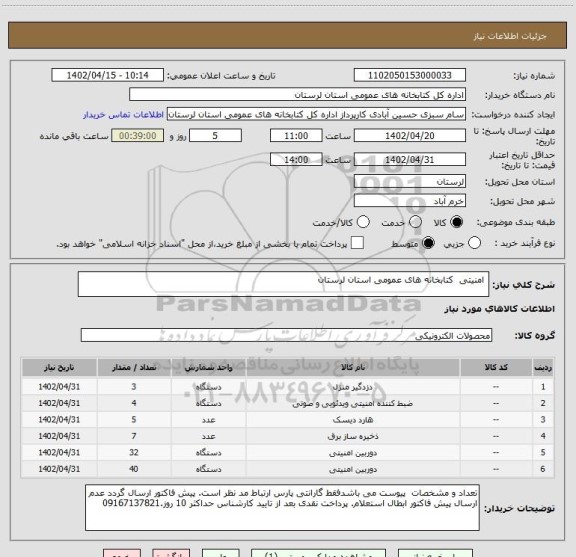Click the remaining time 00:39:00 field

(x=138, y=136)
